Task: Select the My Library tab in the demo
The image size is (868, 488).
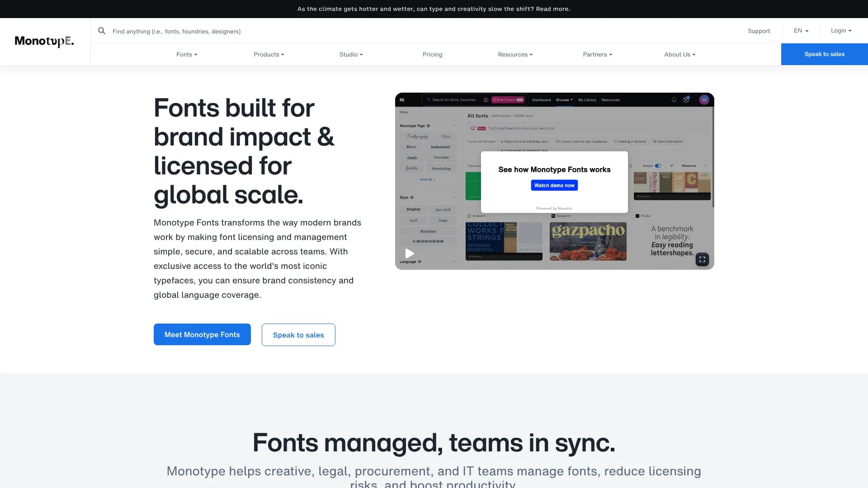Action: (x=587, y=100)
